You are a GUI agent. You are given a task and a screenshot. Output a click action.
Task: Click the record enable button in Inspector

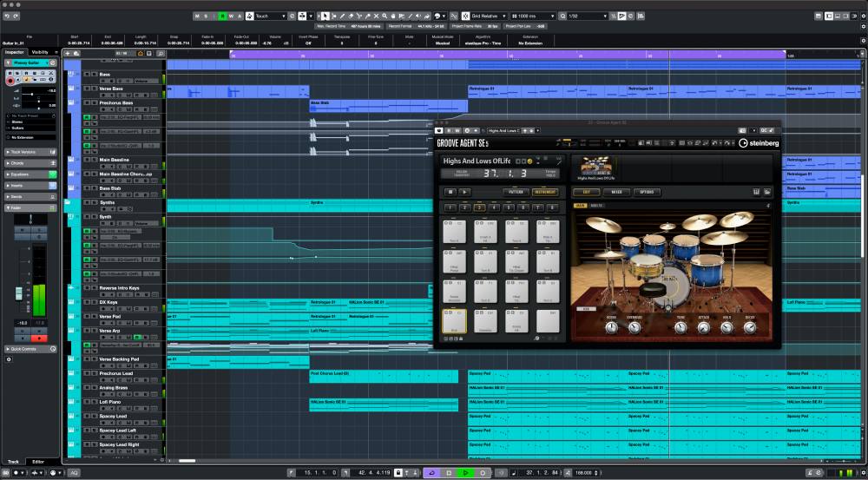tap(11, 81)
